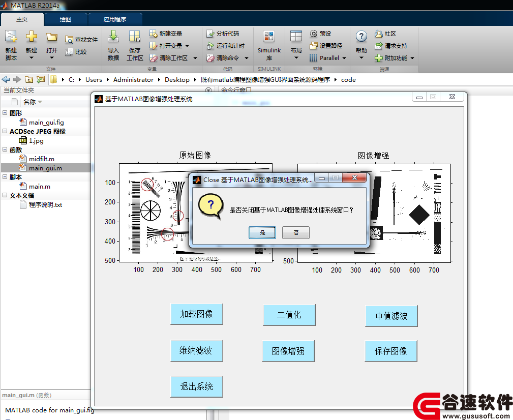Select main_gui.fig in file list
Screen dimensions: 513x420
tap(46, 123)
